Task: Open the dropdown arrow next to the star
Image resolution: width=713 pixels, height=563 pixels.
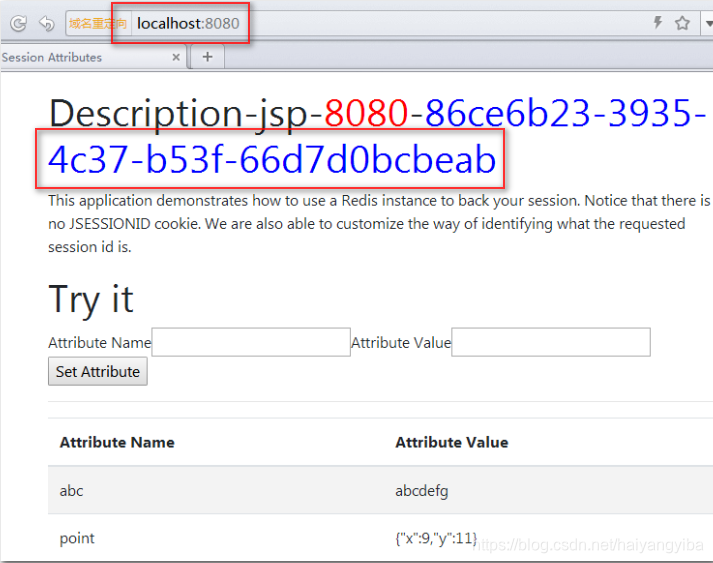Action: pos(708,23)
